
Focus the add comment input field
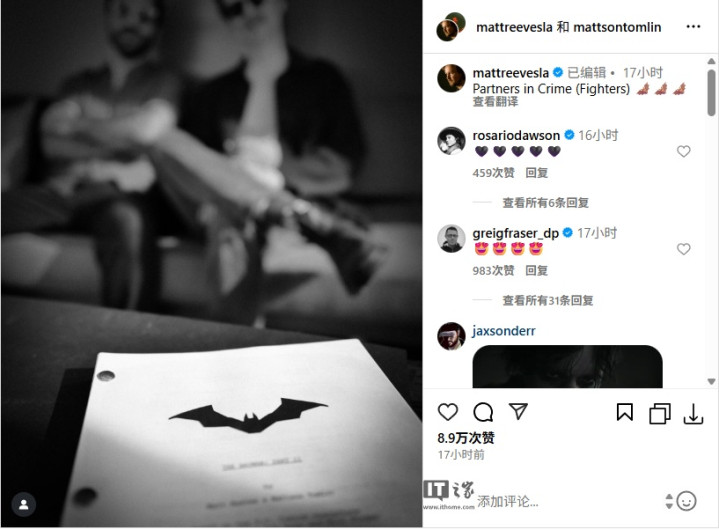point(569,501)
